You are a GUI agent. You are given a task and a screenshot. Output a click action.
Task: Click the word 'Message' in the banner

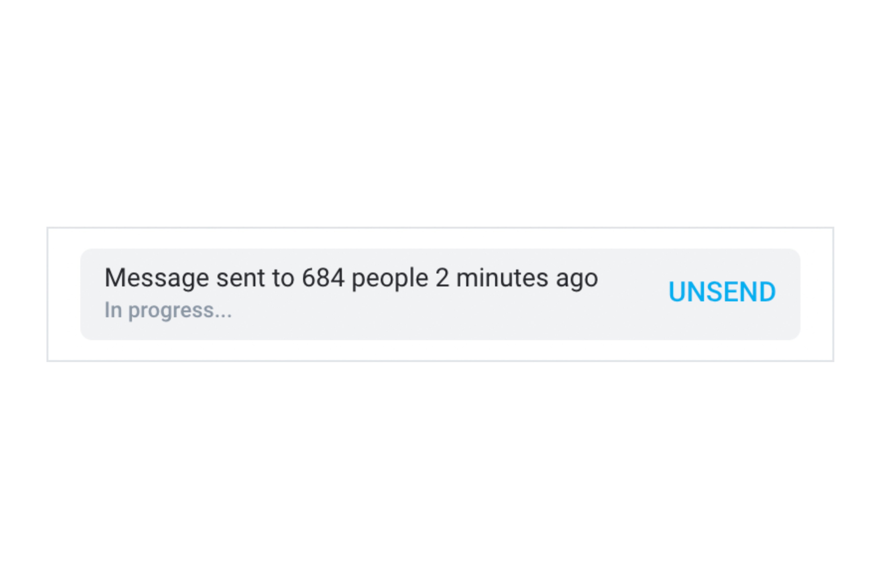point(157,278)
